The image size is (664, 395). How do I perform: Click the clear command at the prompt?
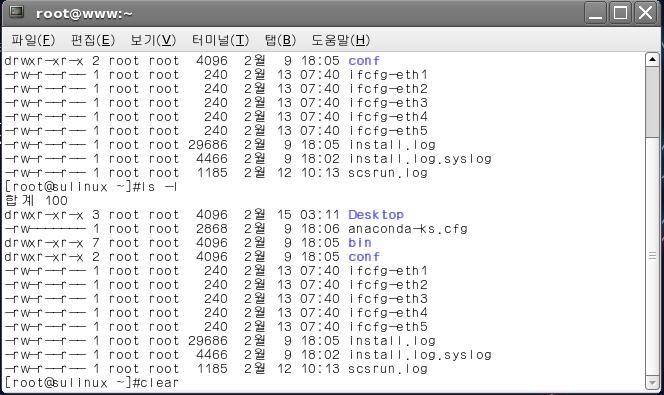point(159,383)
